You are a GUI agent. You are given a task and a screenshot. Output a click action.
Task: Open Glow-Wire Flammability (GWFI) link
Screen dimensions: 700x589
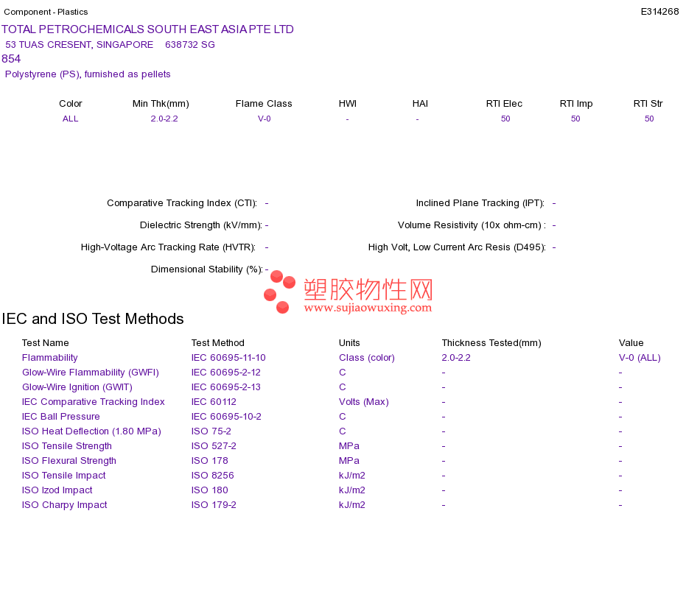pos(91,372)
